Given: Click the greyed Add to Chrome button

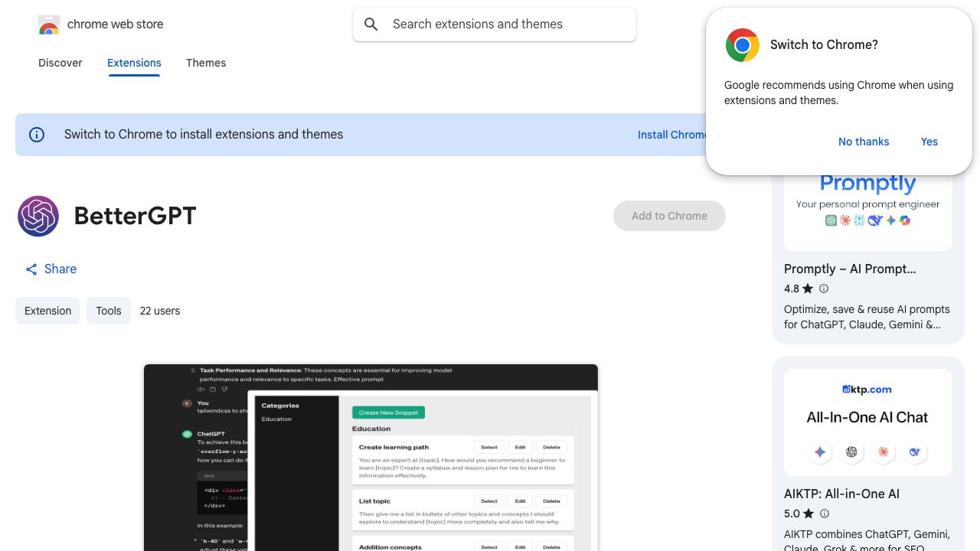Looking at the screenshot, I should pyautogui.click(x=669, y=216).
